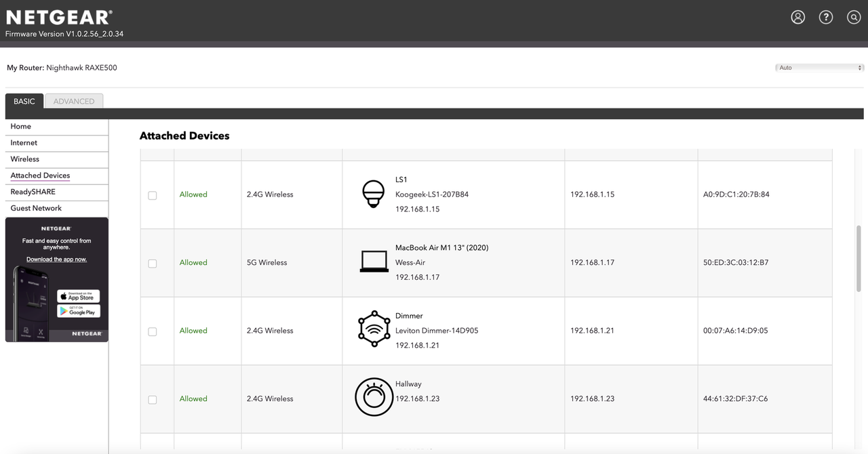
Task: Click MAC address A0:9D:C1:20:7B:84
Action: [736, 194]
